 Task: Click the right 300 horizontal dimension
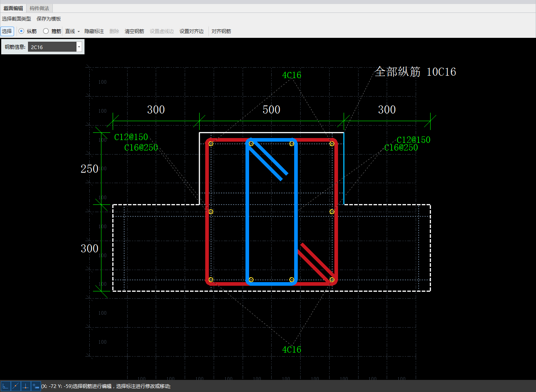click(387, 109)
